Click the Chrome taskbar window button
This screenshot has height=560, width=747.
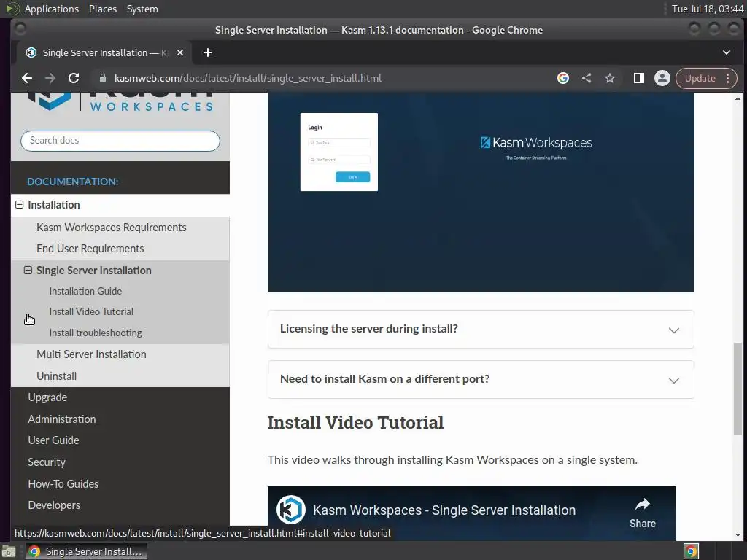coord(86,551)
